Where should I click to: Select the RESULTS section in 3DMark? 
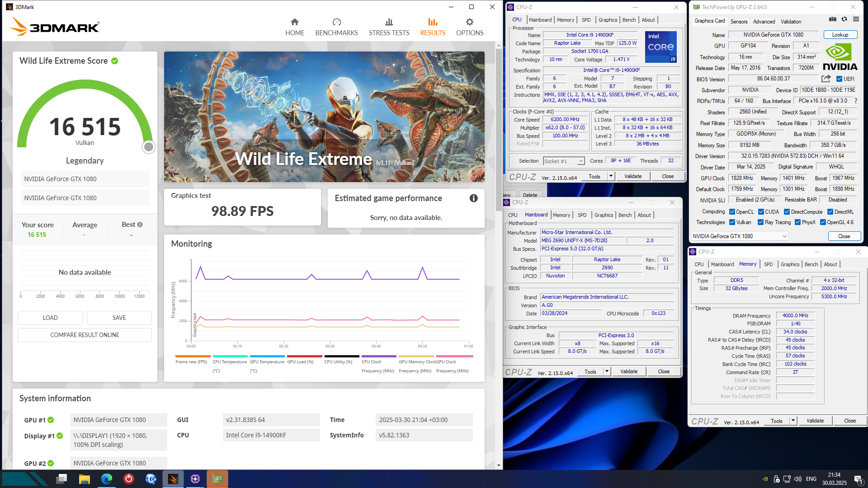coord(433,27)
